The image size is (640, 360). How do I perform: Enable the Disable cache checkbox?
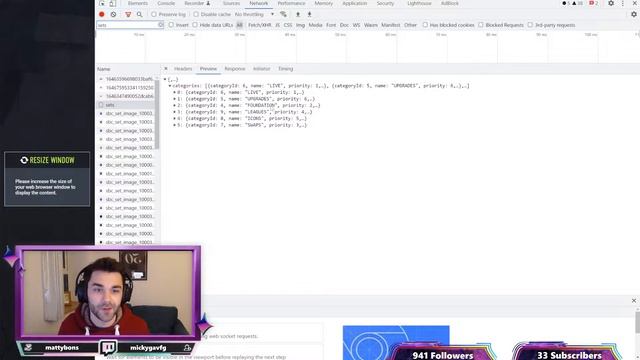point(196,14)
